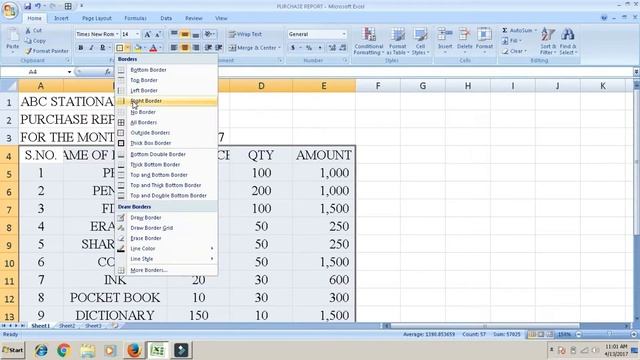
Task: Choose Top and Bottom Border
Action: coord(167,175)
